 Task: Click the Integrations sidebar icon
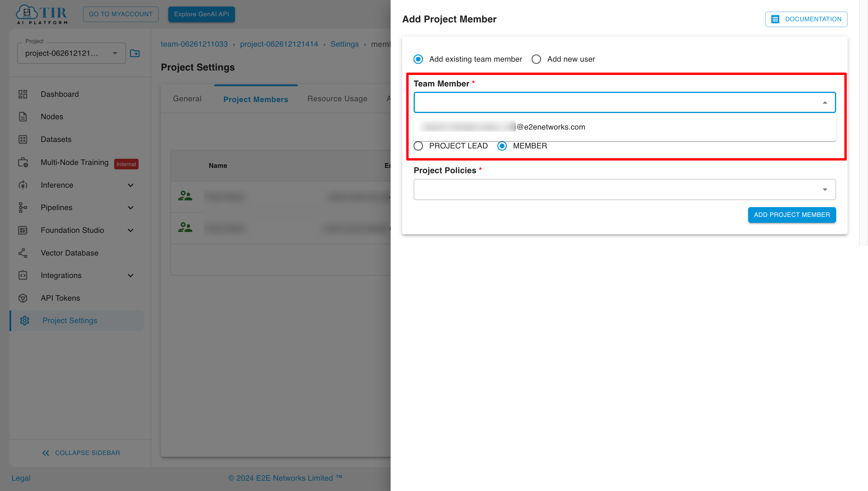[23, 276]
